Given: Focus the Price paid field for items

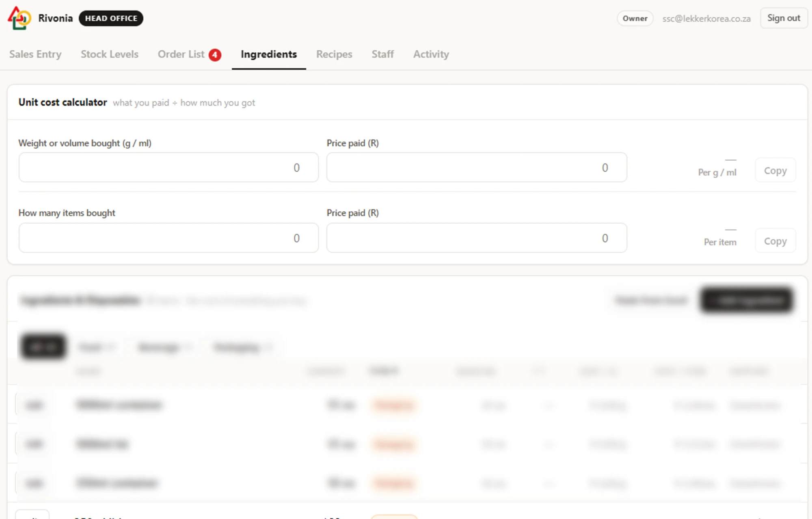Looking at the screenshot, I should pyautogui.click(x=477, y=238).
